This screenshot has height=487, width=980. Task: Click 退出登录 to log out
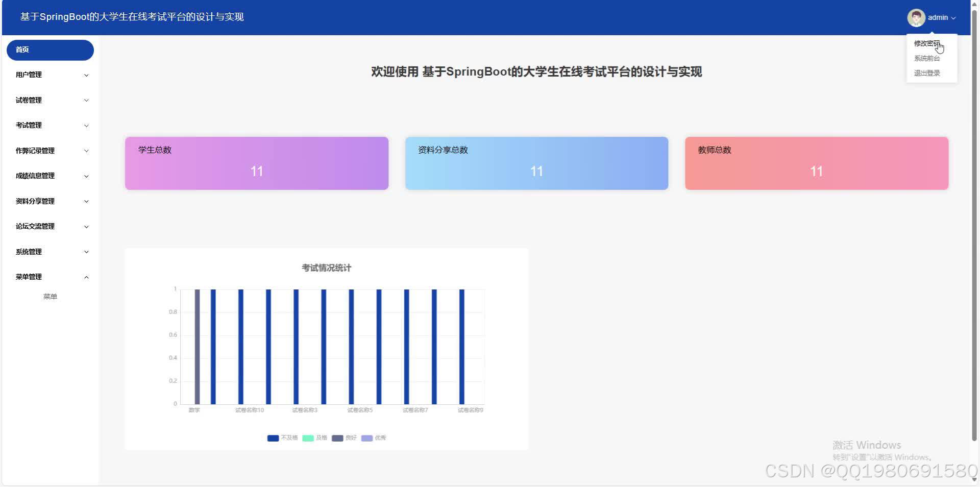[x=926, y=72]
